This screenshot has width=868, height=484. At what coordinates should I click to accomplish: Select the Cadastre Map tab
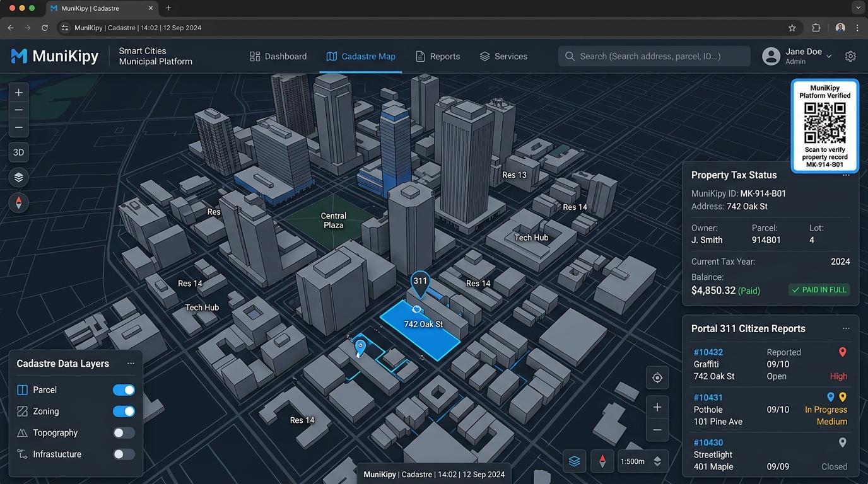click(361, 56)
